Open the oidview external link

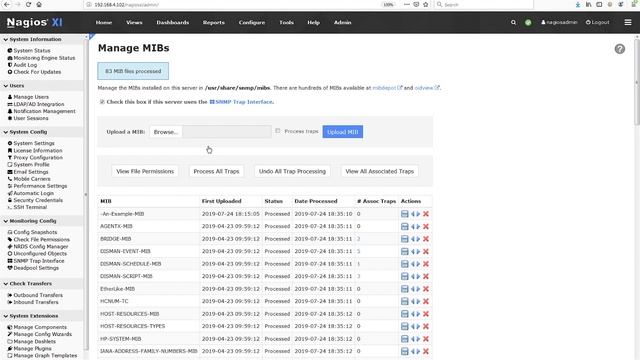pyautogui.click(x=427, y=88)
